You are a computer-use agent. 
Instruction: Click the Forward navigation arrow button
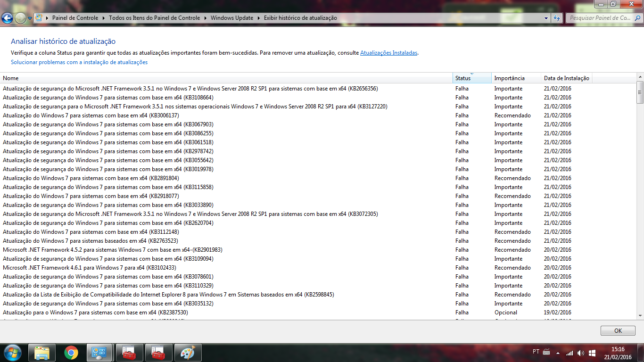pyautogui.click(x=20, y=18)
